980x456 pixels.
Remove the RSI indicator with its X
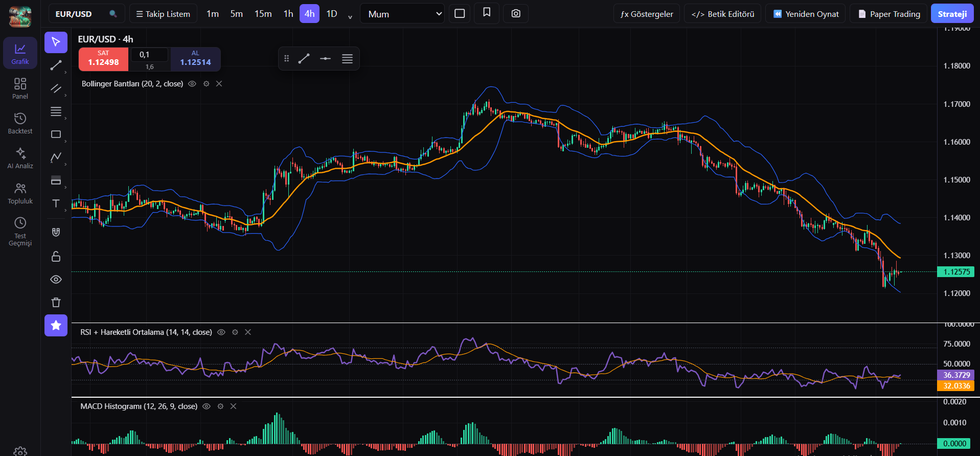[248, 332]
